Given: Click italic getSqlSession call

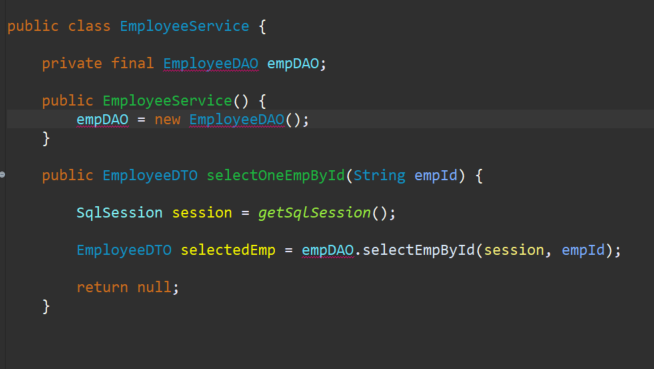Looking at the screenshot, I should [x=314, y=213].
